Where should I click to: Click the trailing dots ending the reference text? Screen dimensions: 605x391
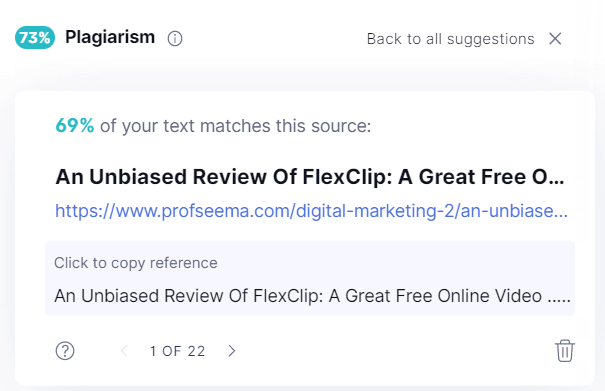pyautogui.click(x=559, y=300)
